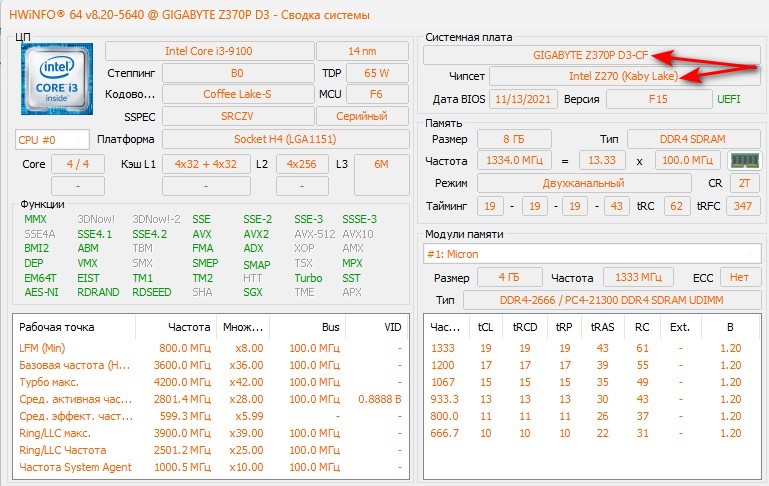The height and width of the screenshot is (486, 769).
Task: Click the SSE4.2 feature flag
Action: (x=150, y=234)
